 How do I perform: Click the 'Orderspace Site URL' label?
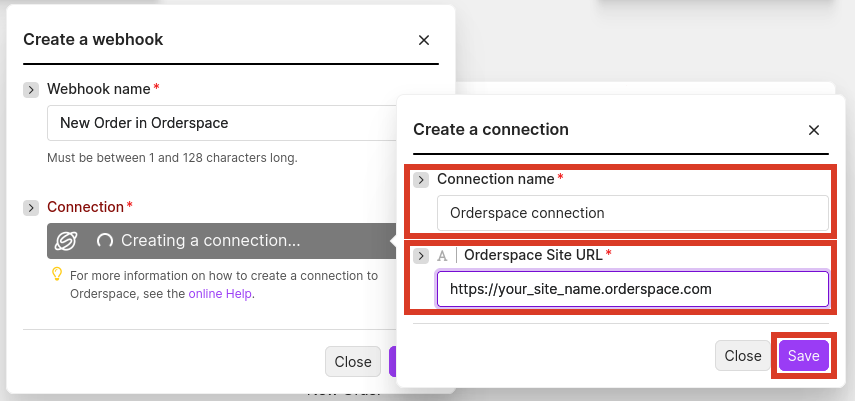[533, 255]
